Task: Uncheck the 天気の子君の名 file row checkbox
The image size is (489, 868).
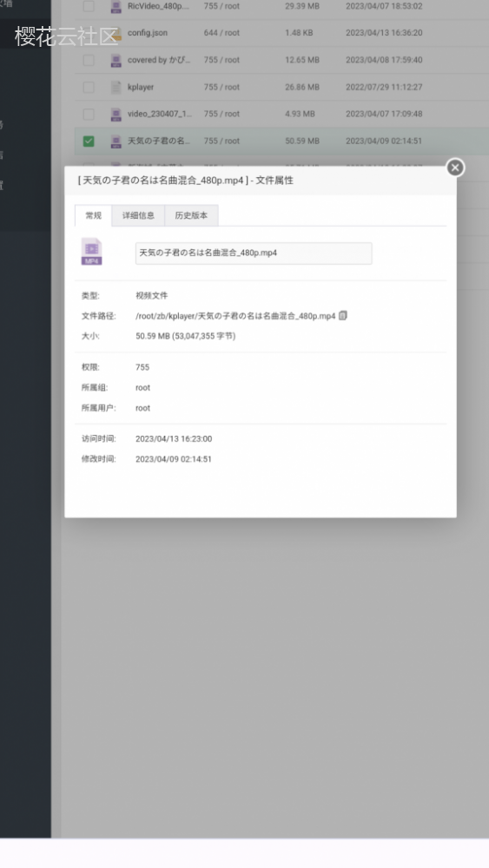Action: tap(89, 141)
